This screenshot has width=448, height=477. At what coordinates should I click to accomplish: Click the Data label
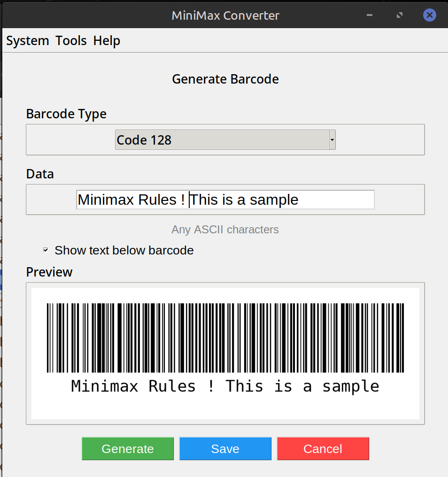coord(40,174)
